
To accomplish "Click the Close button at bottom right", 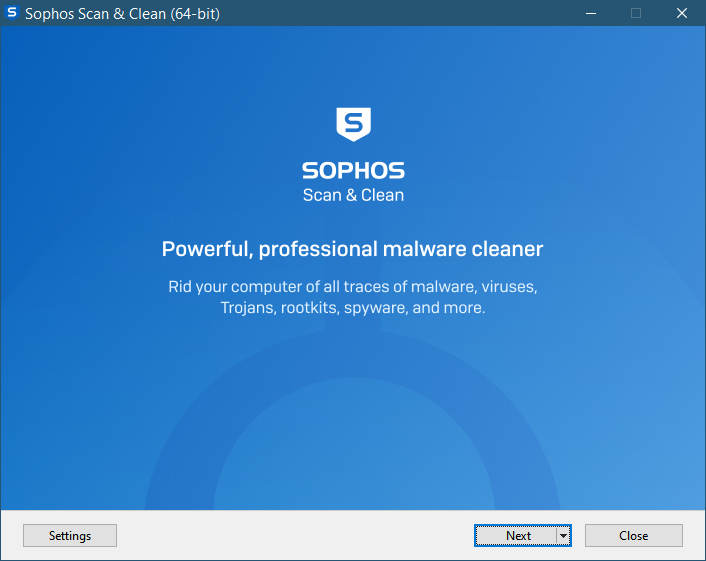I will pos(634,535).
